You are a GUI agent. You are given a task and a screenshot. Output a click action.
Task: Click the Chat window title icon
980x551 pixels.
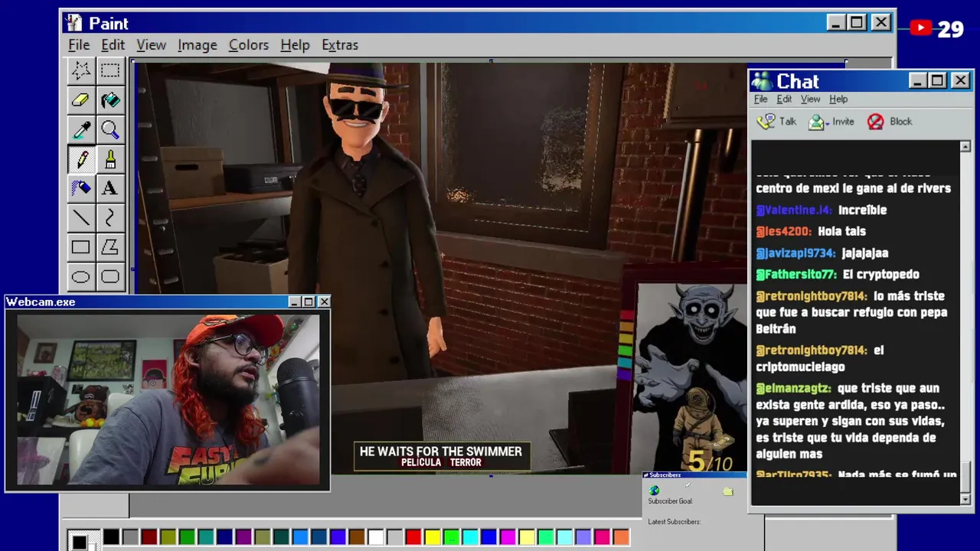coord(763,80)
